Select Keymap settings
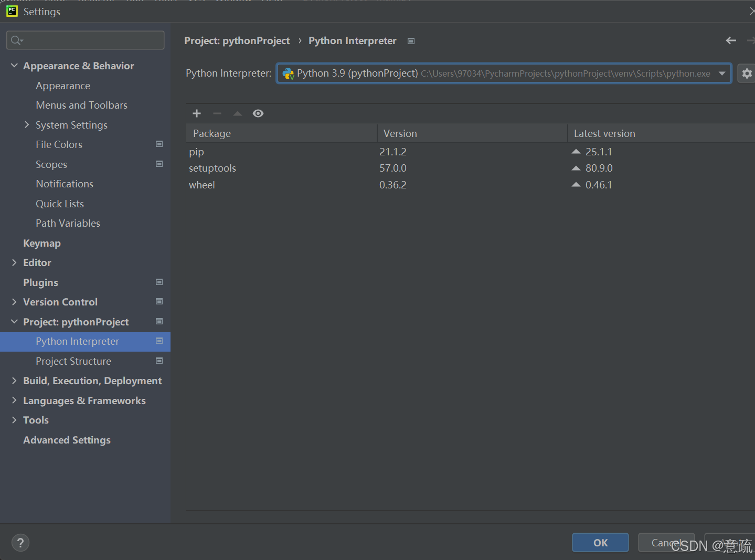The width and height of the screenshot is (755, 560). point(42,243)
